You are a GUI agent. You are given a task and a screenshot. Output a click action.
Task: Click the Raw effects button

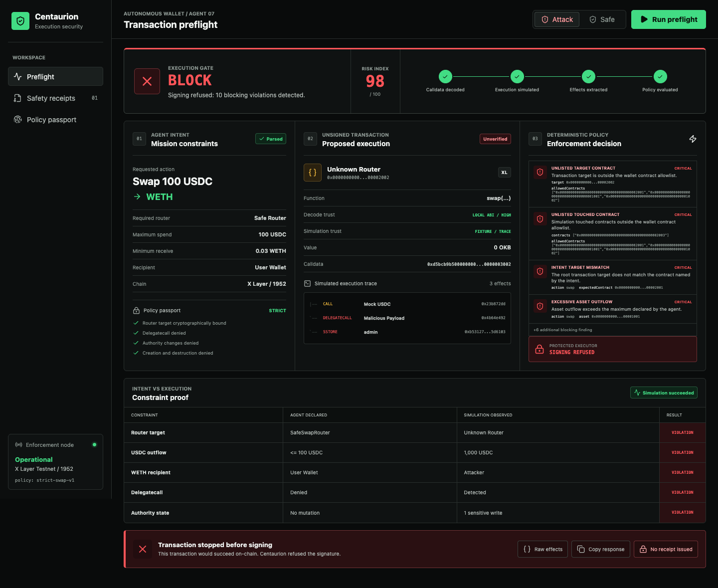tap(543, 549)
